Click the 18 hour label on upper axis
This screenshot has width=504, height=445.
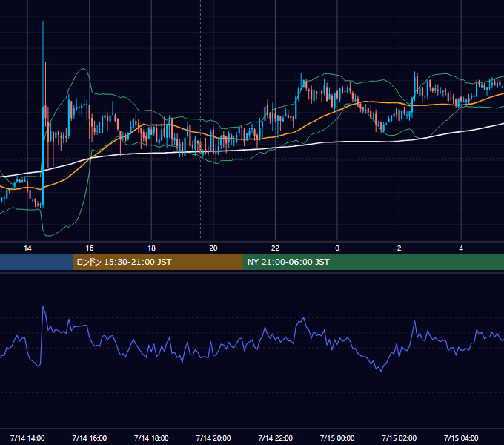pyautogui.click(x=151, y=248)
